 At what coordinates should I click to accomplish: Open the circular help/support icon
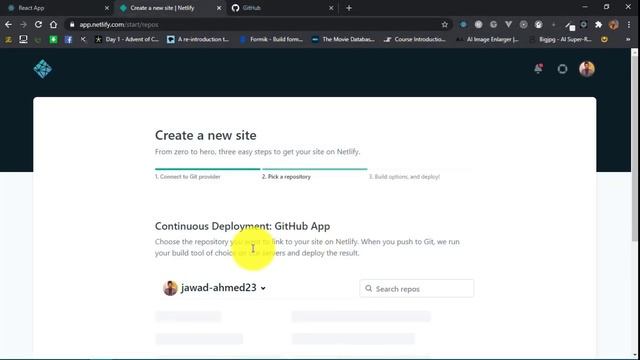[x=562, y=69]
